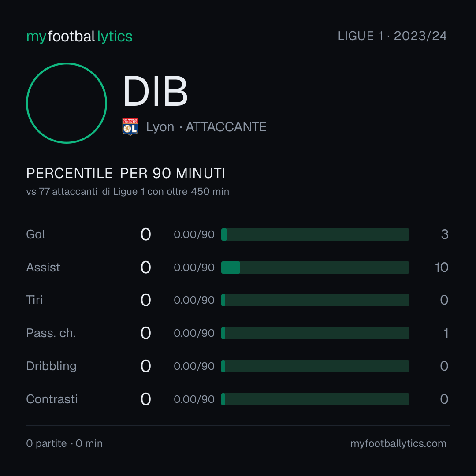
Task: Click the PERCENTILE PER 90 MINUTI heading
Action: 126,173
